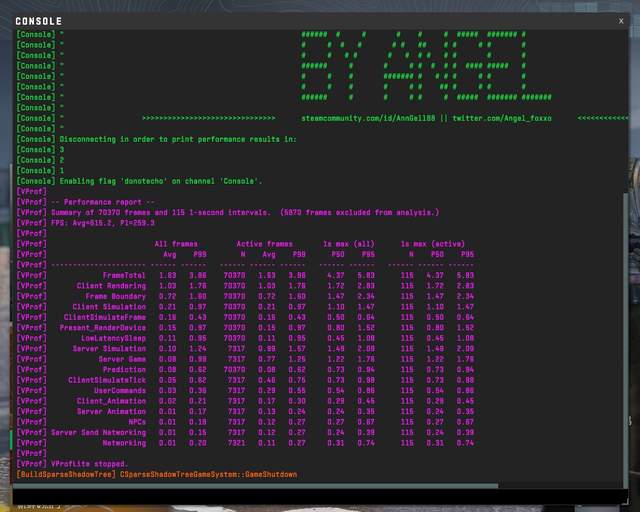Click the countdown line showing '1'

62,171
